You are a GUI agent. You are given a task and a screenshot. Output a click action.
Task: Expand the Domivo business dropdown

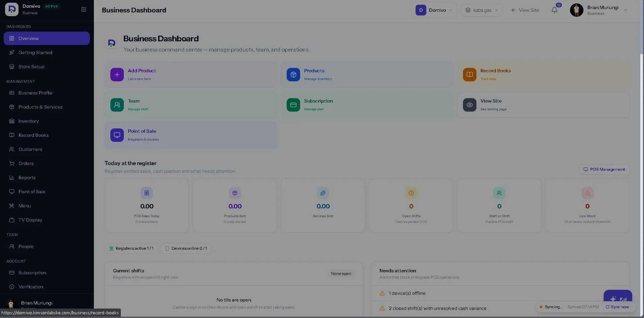pos(434,10)
